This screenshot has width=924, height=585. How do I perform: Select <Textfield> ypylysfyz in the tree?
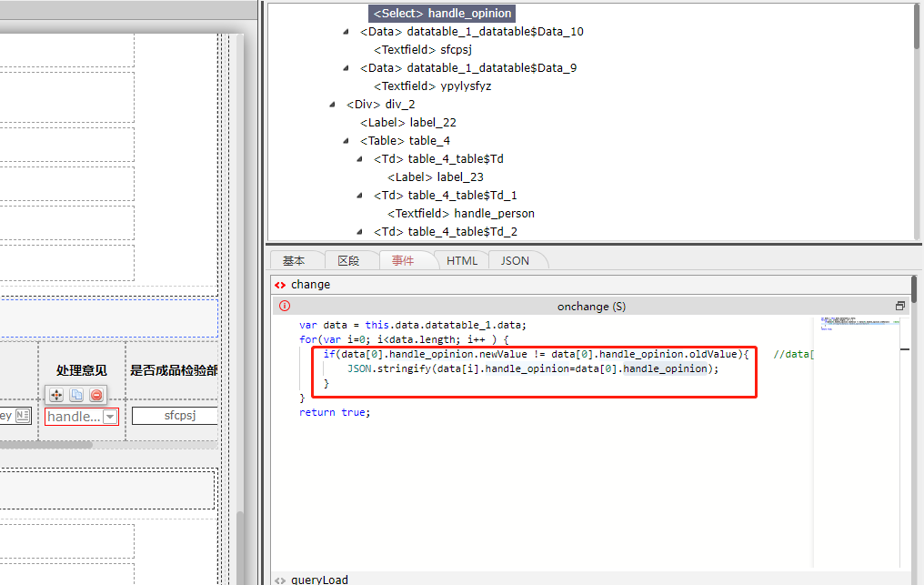[x=433, y=86]
